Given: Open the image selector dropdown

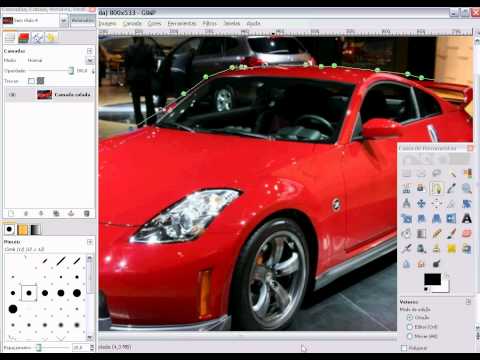Looking at the screenshot, I should (x=63, y=20).
